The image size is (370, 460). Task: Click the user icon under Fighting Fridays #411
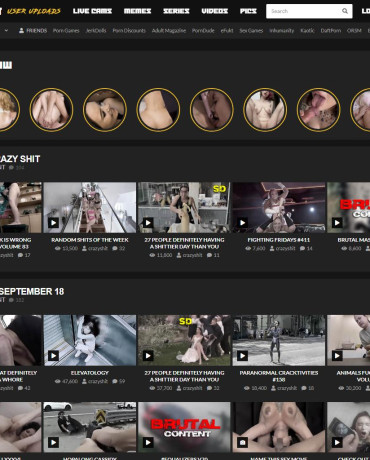273,248
